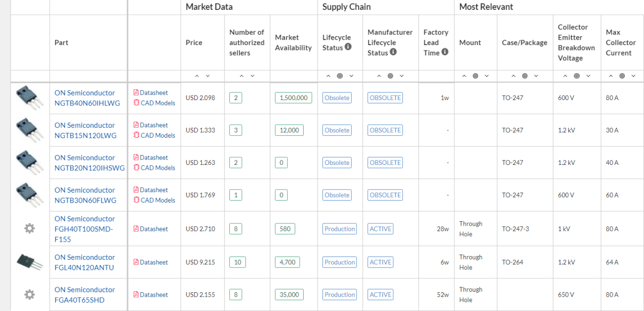Open CAD Models for NGTB20N120IHSWG
Viewport: 644px width, 311px height.
tap(154, 168)
